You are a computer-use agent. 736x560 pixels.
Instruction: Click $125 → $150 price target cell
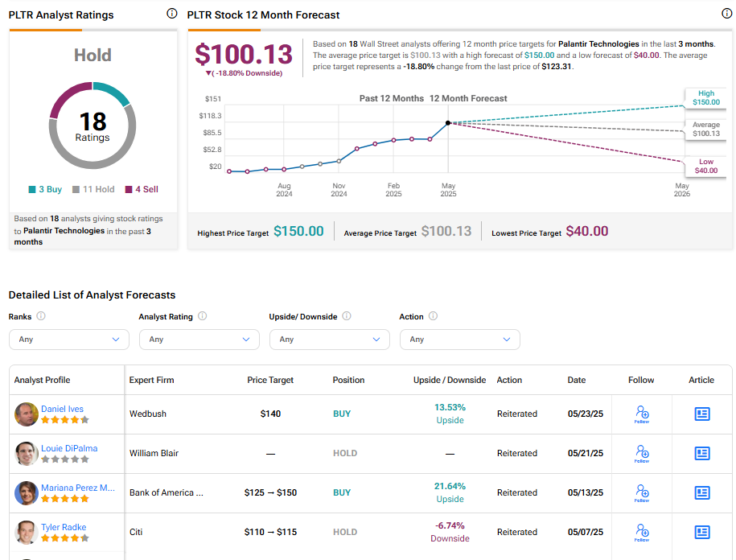pos(270,492)
